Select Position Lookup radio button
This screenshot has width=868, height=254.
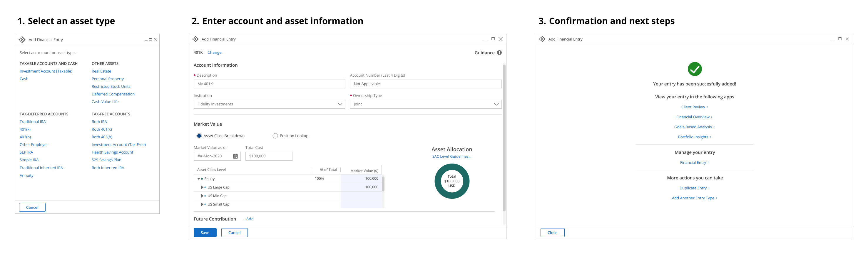pos(275,136)
